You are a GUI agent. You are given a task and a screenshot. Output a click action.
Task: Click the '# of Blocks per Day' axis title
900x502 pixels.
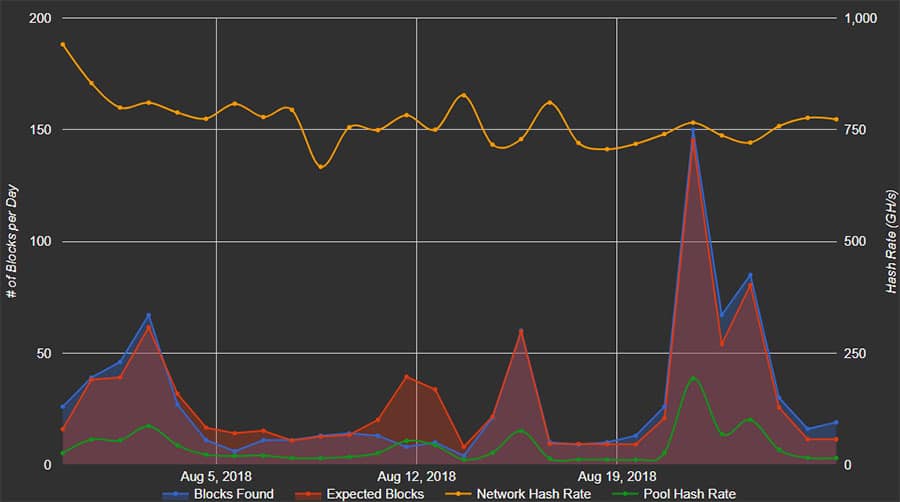point(11,242)
